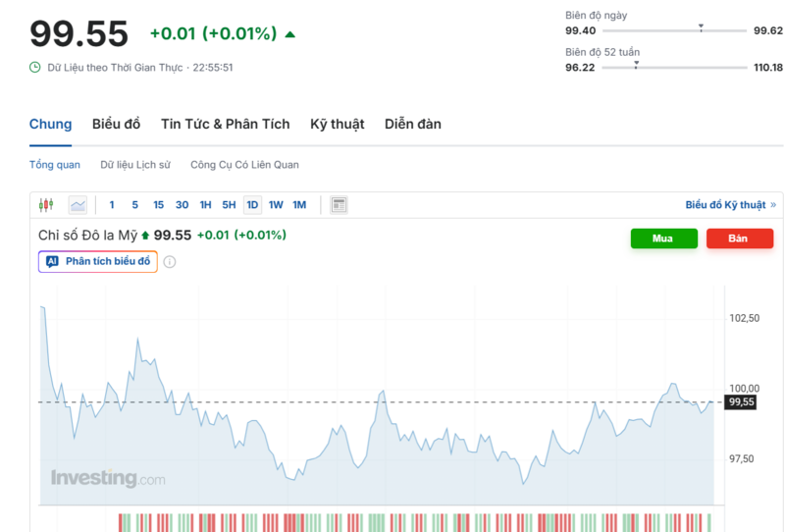
Task: Click the 52-week range slider marker
Action: (636, 65)
